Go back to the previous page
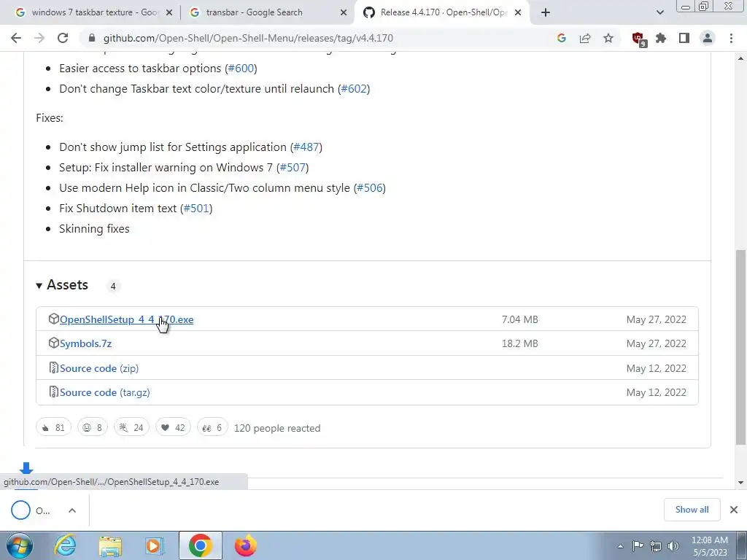 pyautogui.click(x=16, y=38)
